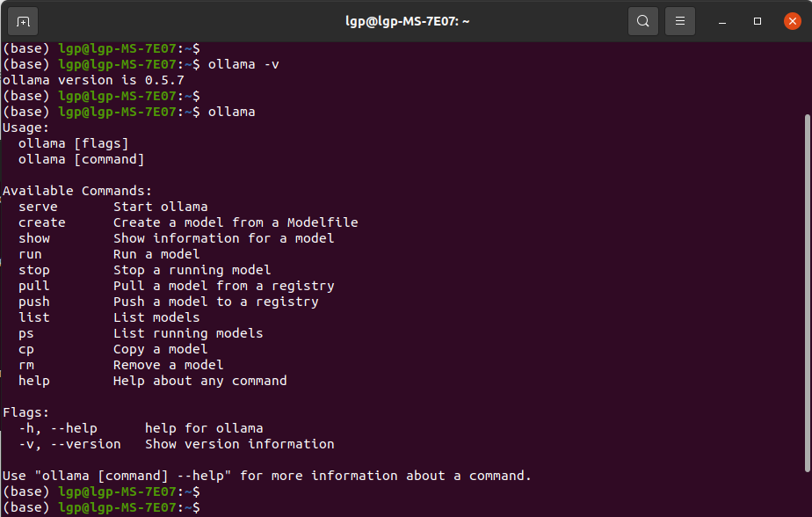
Task: Open a new terminal tab
Action: [23, 21]
